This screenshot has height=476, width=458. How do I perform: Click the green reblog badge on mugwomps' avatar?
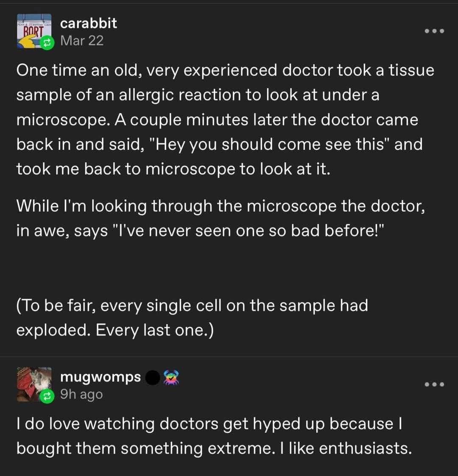(x=47, y=396)
